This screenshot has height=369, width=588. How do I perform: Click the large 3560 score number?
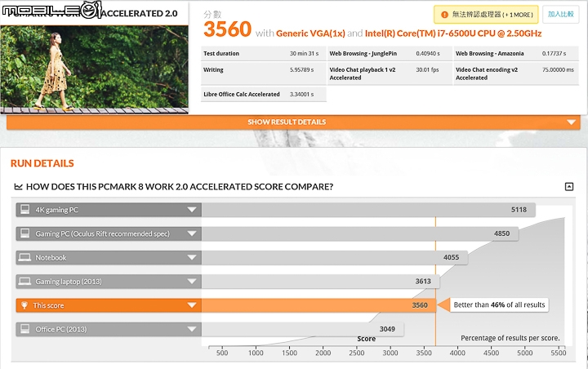coord(227,29)
